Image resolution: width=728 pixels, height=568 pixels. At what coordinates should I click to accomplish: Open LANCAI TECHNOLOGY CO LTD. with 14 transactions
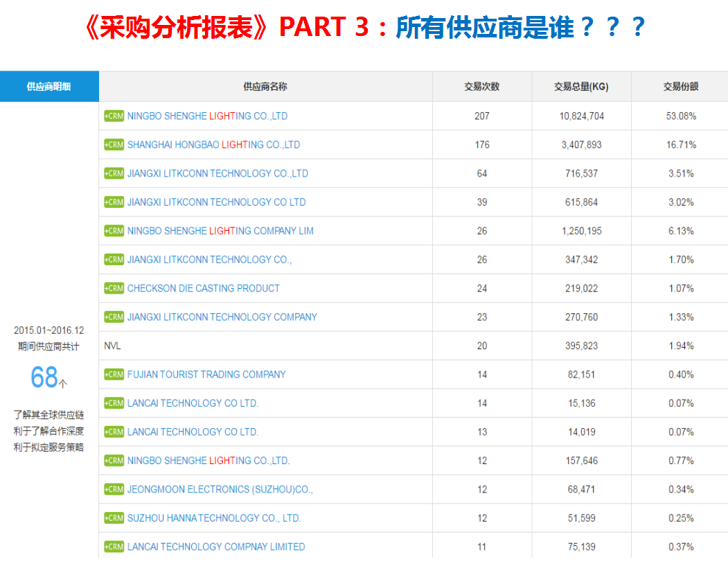point(193,403)
